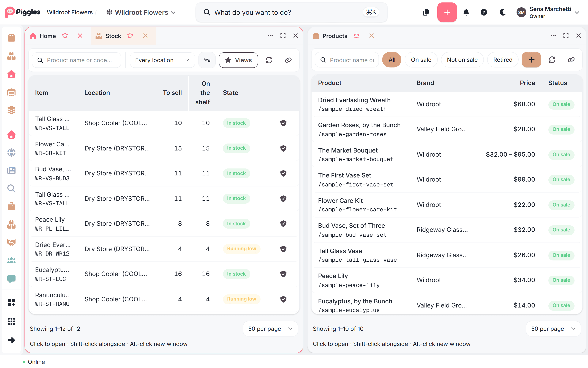Select the All products filter

[x=392, y=60]
